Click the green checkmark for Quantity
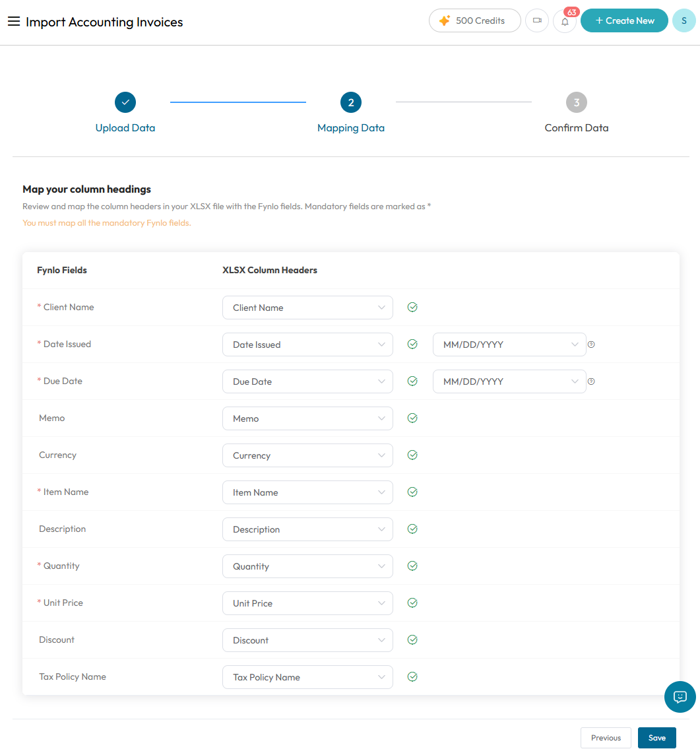 click(x=412, y=566)
